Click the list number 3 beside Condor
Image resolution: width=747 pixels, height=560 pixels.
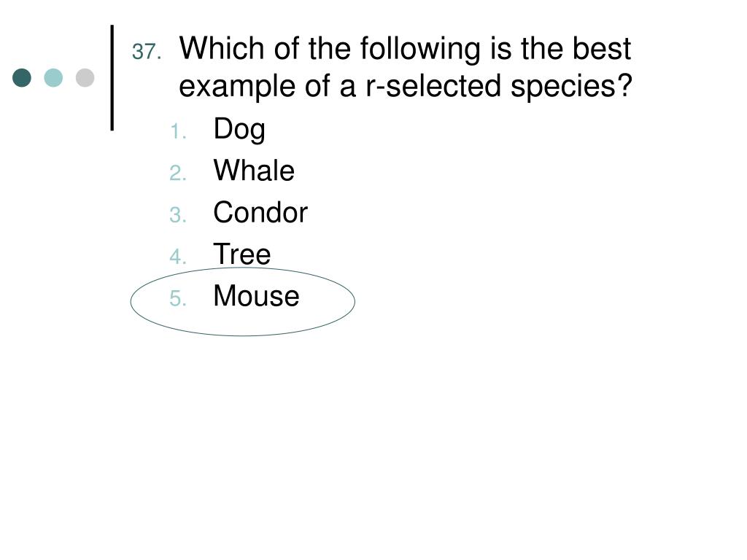pyautogui.click(x=178, y=215)
